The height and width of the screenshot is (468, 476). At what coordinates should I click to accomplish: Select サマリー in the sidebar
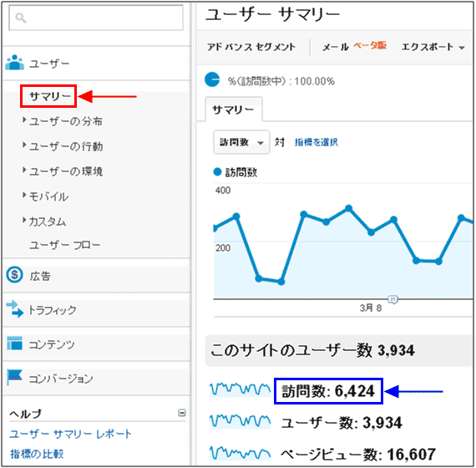coord(50,96)
